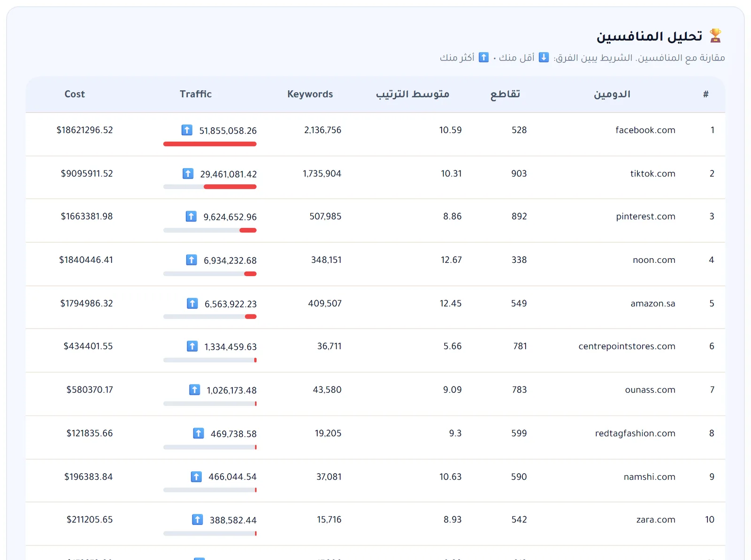Image resolution: width=751 pixels, height=560 pixels.
Task: Click the traffic difference bar for namshi.com
Action: coord(210,490)
